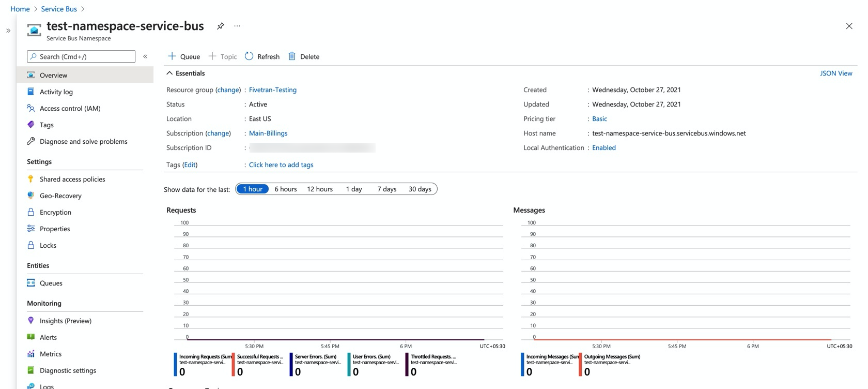This screenshot has width=868, height=389.
Task: Click the Properties sliders icon
Action: [x=31, y=229]
